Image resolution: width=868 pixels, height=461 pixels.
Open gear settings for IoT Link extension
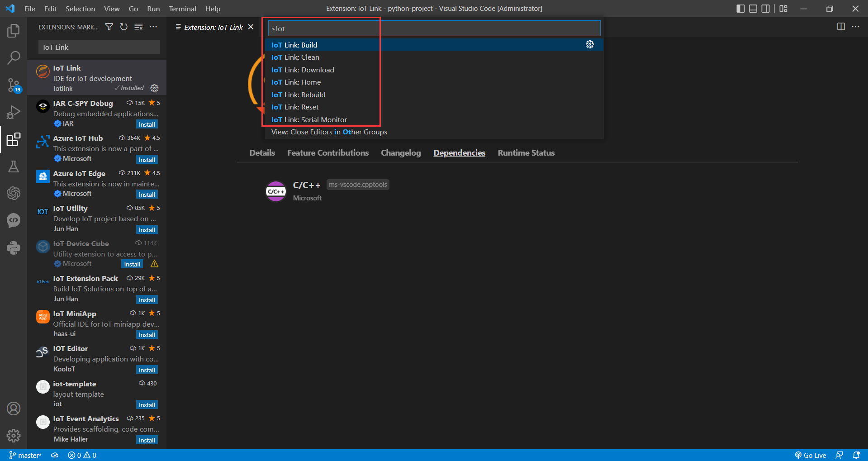[154, 88]
